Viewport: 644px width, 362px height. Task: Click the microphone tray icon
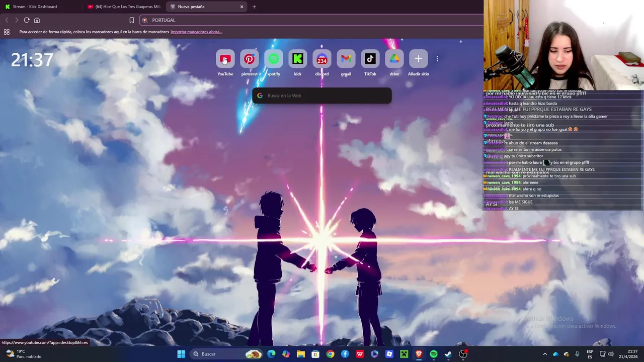click(577, 354)
